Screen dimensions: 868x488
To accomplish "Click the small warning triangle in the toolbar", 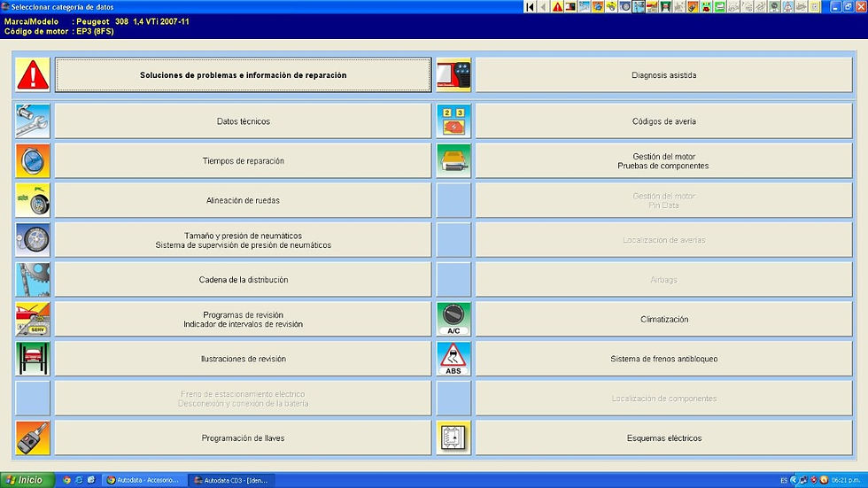I will pos(557,6).
